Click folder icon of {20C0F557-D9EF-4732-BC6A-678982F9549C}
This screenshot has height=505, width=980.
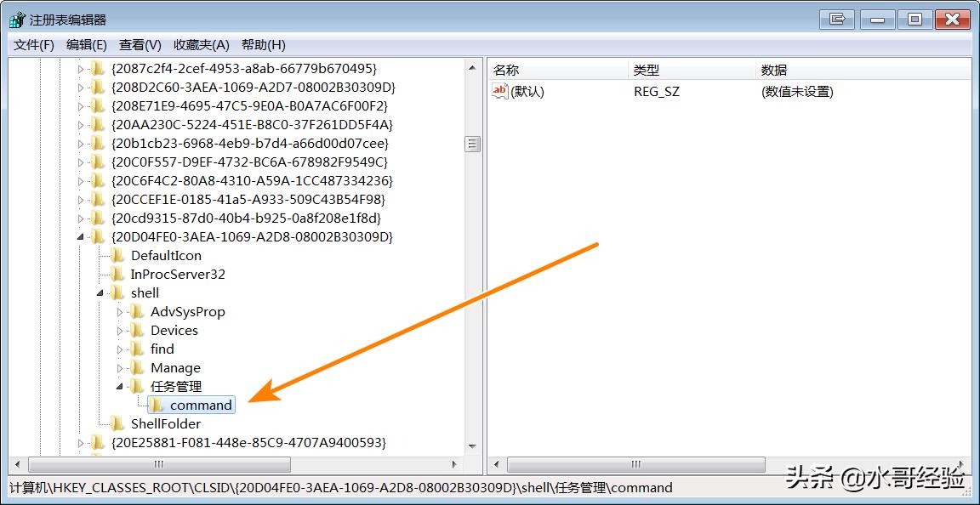(x=97, y=162)
